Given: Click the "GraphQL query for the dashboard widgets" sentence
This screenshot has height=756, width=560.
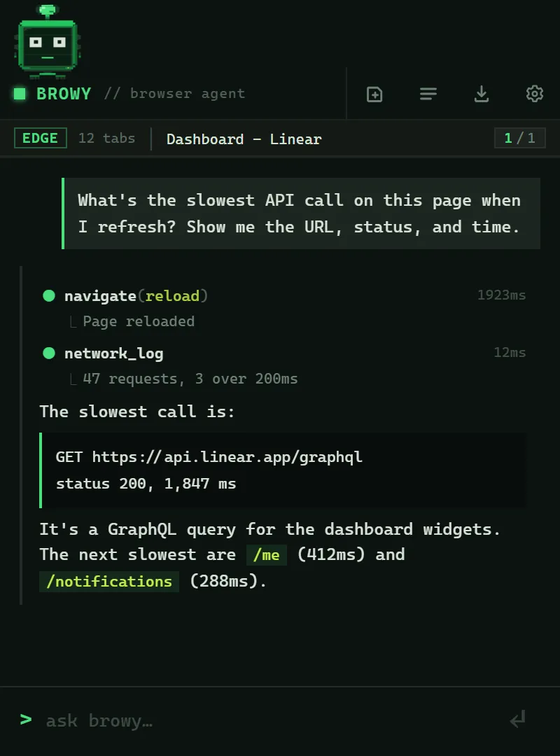Looking at the screenshot, I should click(x=269, y=529).
